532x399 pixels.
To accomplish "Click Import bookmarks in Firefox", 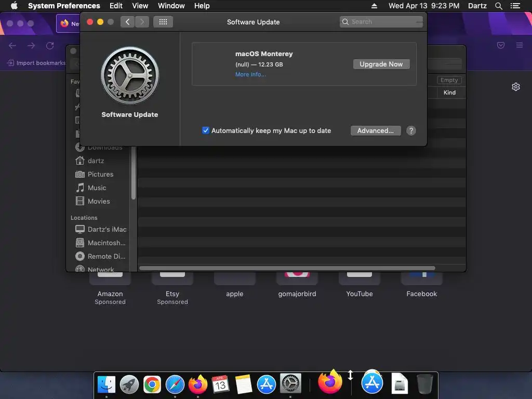I will (x=36, y=63).
